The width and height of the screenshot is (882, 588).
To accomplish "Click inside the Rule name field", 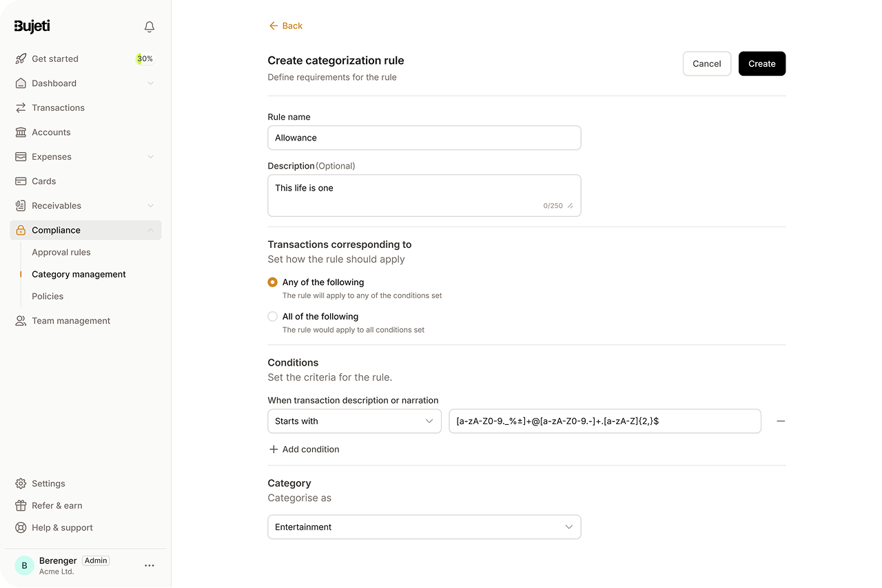I will click(x=424, y=138).
